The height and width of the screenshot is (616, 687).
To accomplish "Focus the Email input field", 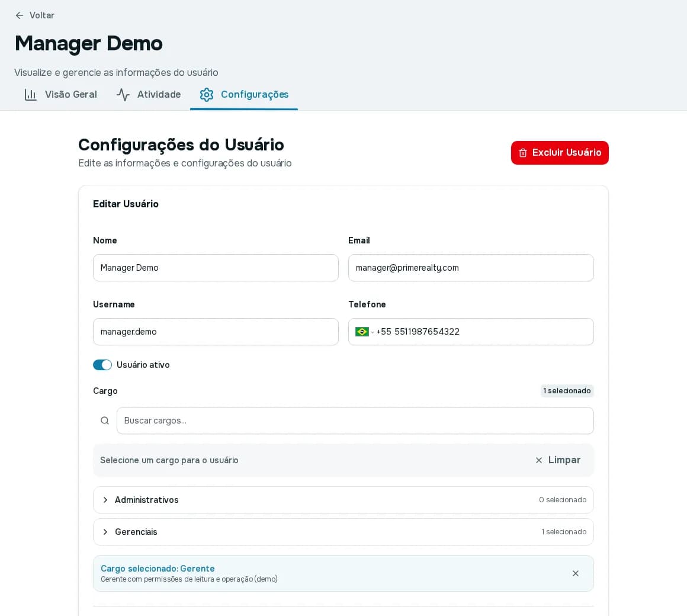I will coord(471,268).
